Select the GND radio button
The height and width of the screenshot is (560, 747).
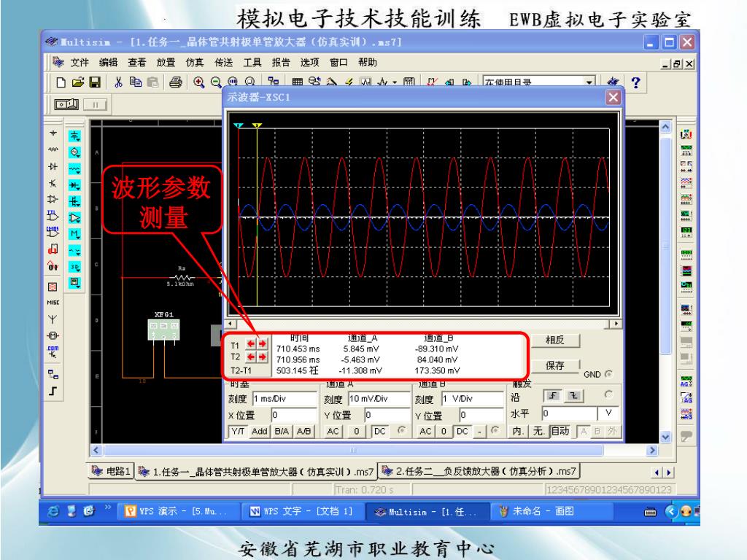(608, 374)
